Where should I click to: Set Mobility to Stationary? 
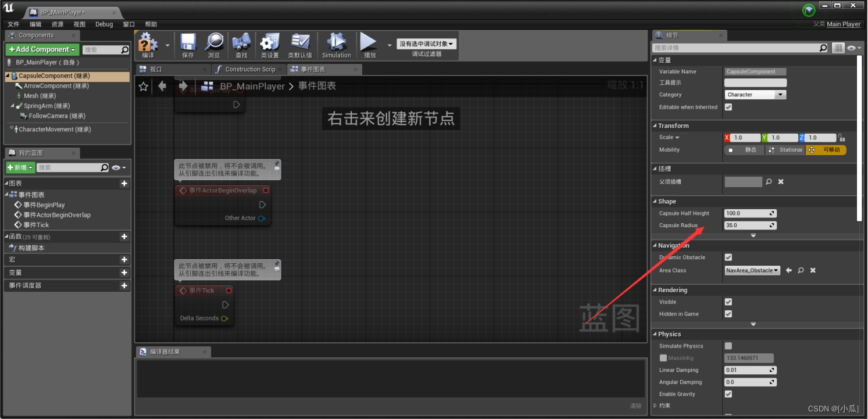point(785,150)
